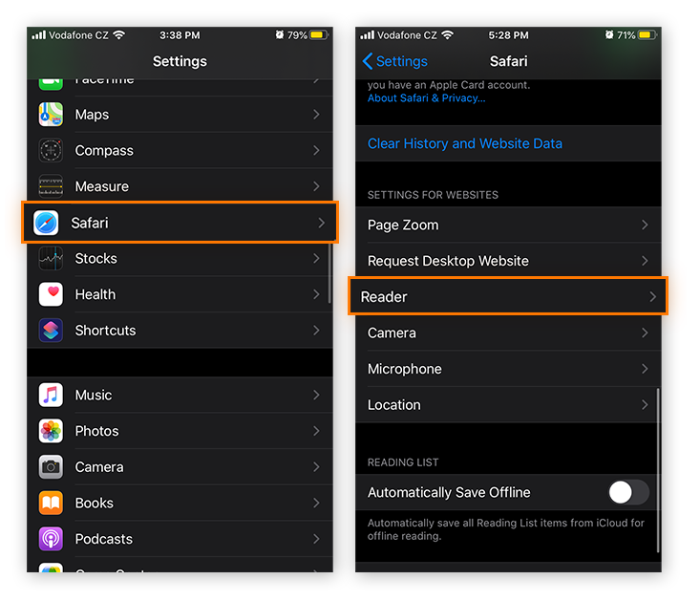Open Camera website settings in Safari
The image size is (700, 601).
coord(508,333)
